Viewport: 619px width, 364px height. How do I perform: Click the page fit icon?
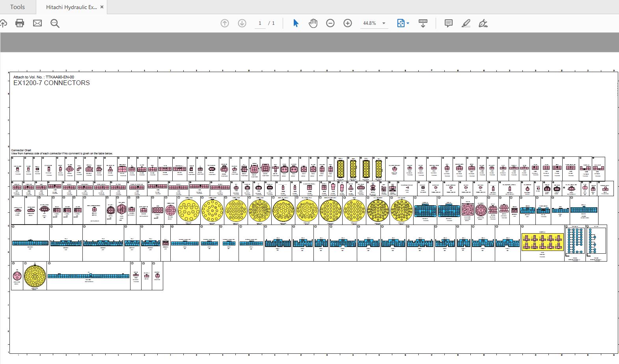pyautogui.click(x=401, y=23)
